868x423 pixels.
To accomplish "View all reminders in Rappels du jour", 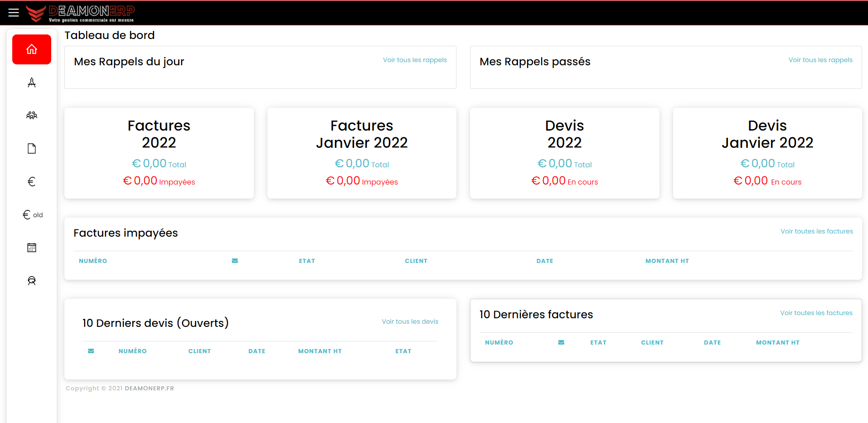I will pos(415,60).
